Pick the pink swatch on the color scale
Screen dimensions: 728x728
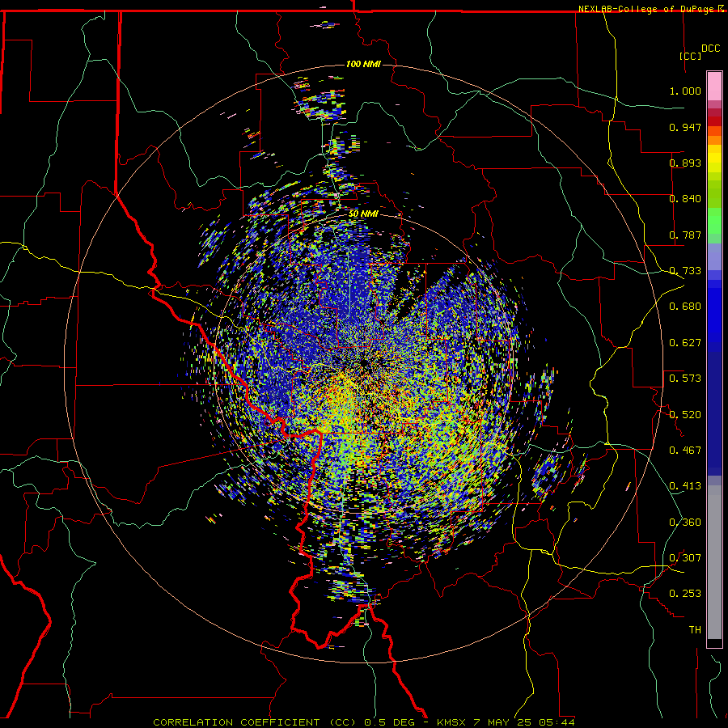click(714, 87)
